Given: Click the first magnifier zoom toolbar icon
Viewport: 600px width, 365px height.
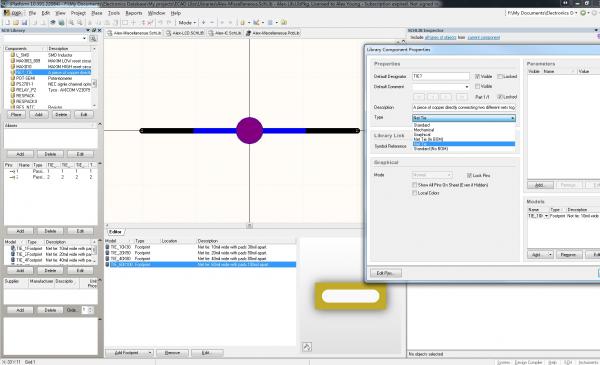Looking at the screenshot, I should coord(72,23).
